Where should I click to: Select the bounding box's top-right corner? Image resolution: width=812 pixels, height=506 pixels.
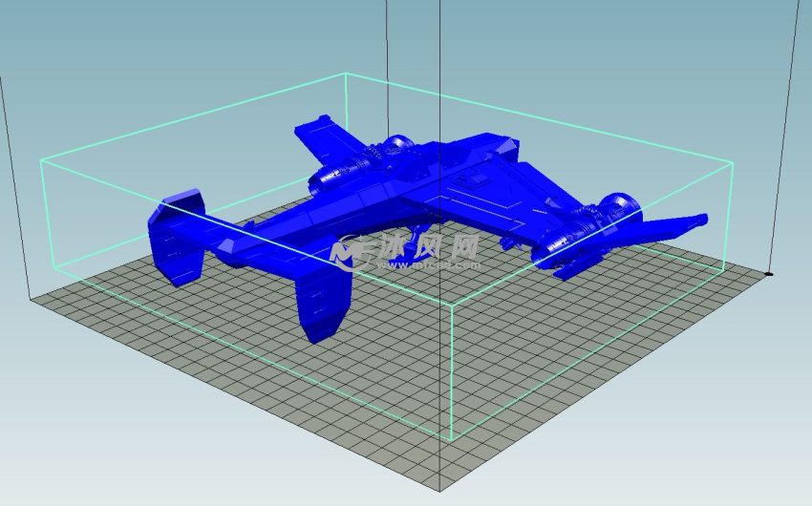tap(734, 163)
